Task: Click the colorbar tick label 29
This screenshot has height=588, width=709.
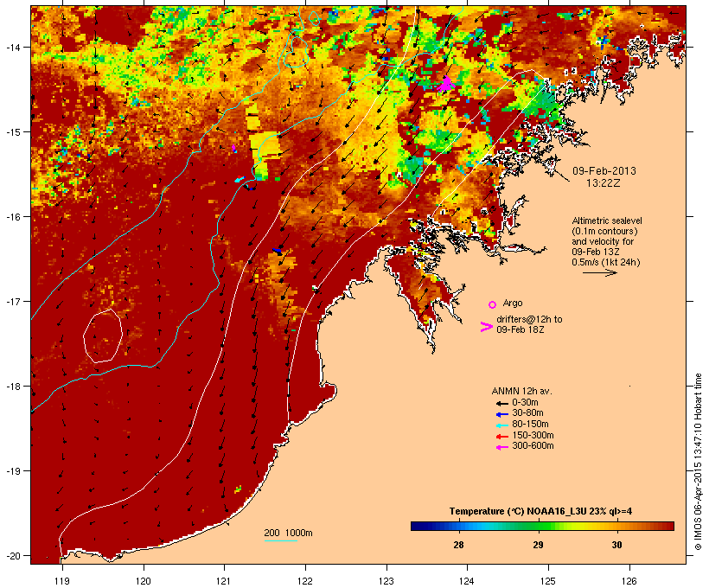Action: pyautogui.click(x=538, y=545)
